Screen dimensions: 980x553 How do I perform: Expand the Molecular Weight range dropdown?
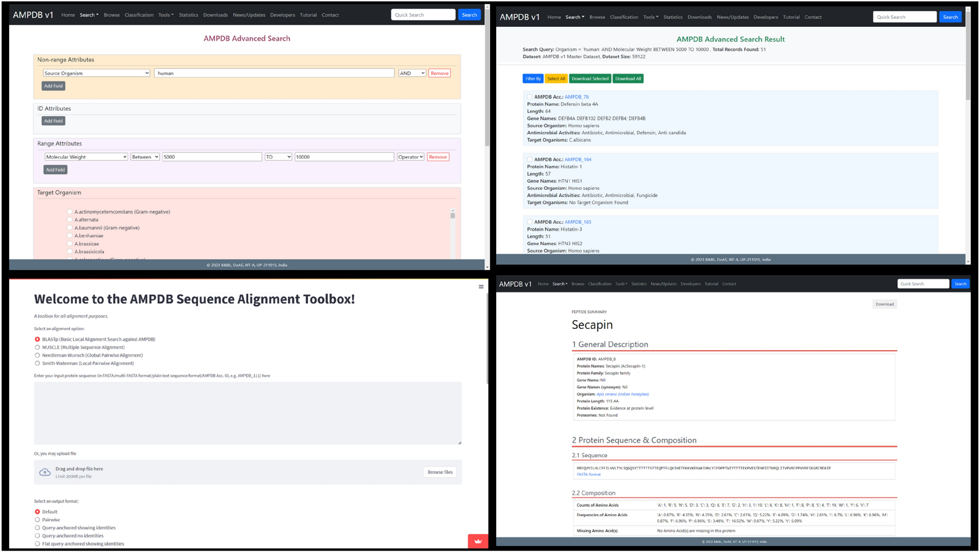(x=86, y=157)
